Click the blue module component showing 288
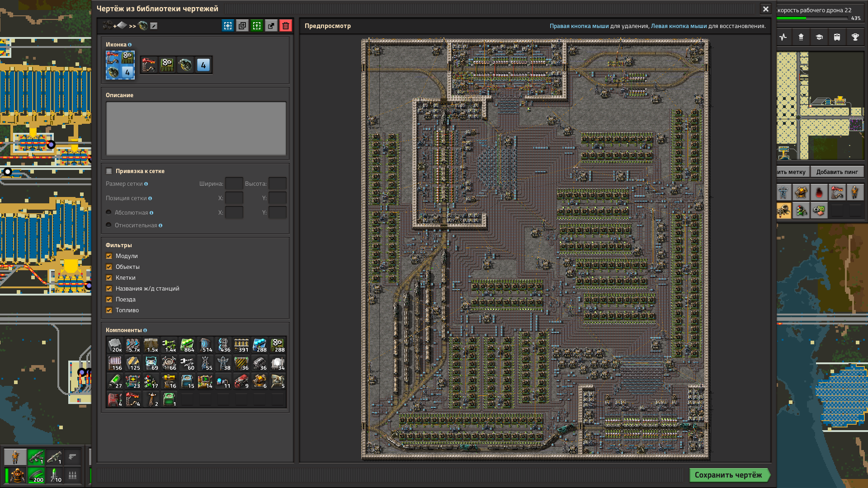This screenshot has height=488, width=868. (x=259, y=345)
